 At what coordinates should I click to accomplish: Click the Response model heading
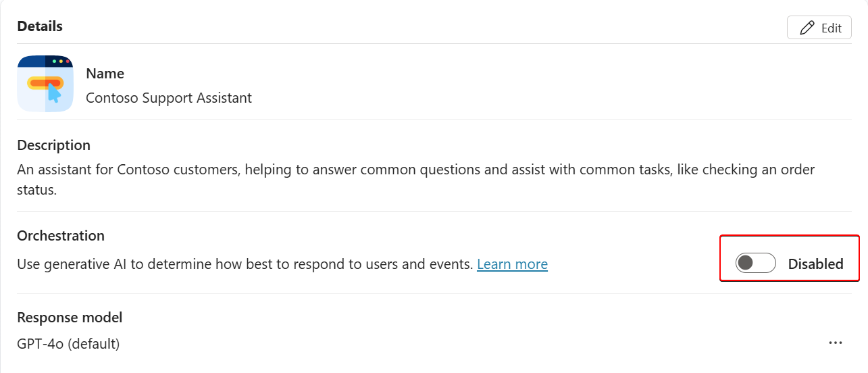[x=70, y=318]
